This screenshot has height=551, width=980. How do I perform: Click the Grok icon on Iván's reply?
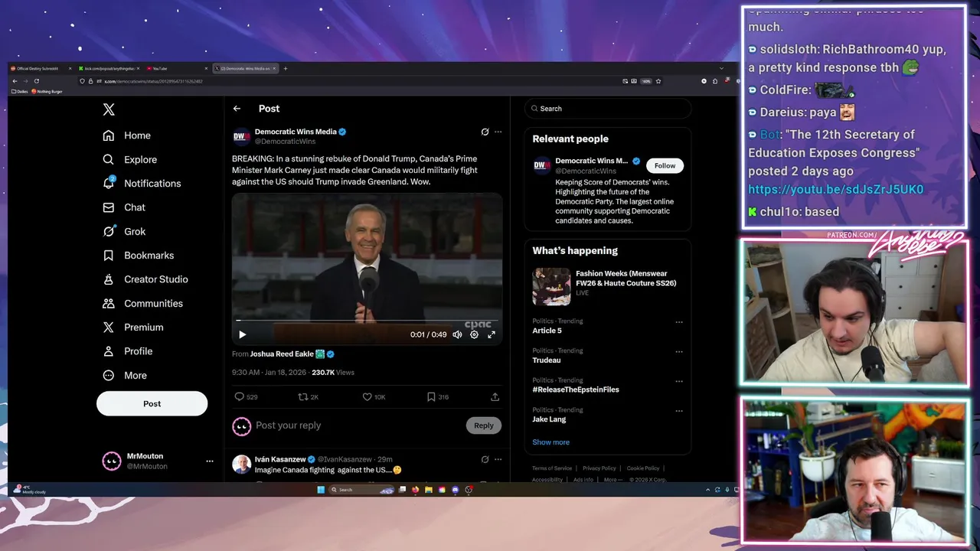pos(485,459)
